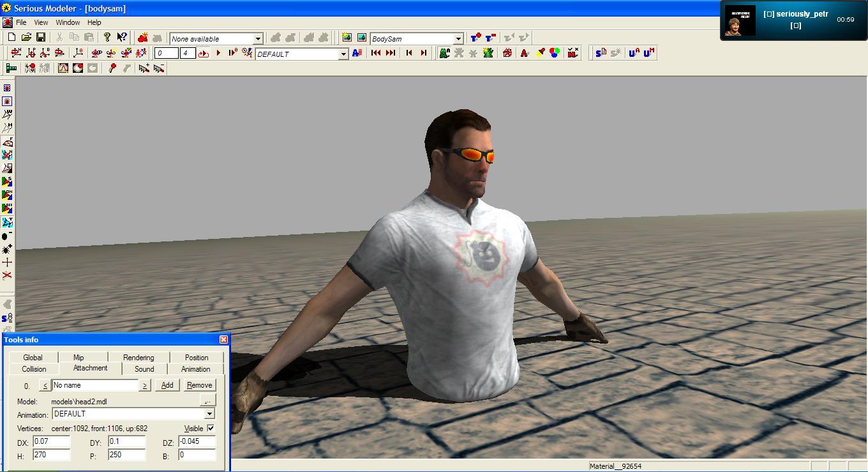Click the Remove attachment button
This screenshot has height=472, width=868.
click(199, 385)
